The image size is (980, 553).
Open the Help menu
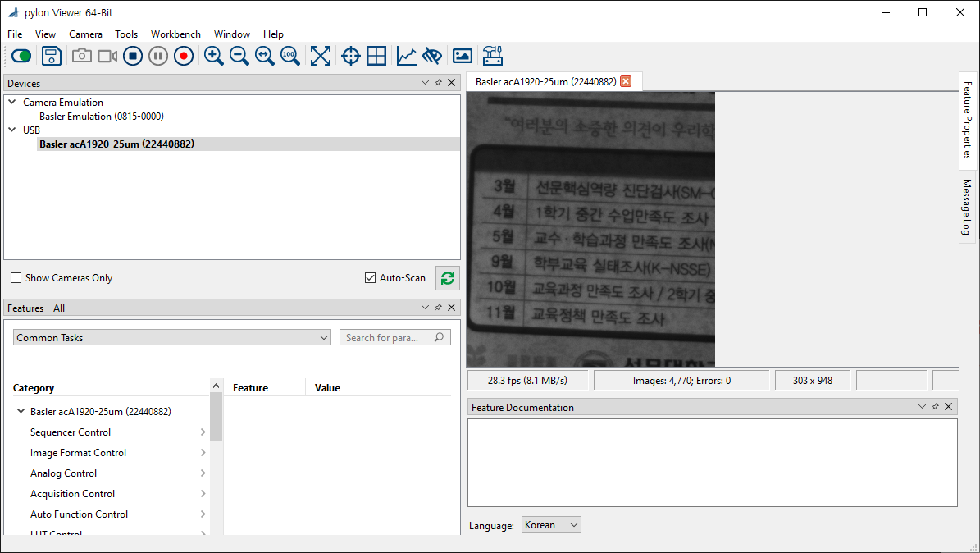click(273, 34)
